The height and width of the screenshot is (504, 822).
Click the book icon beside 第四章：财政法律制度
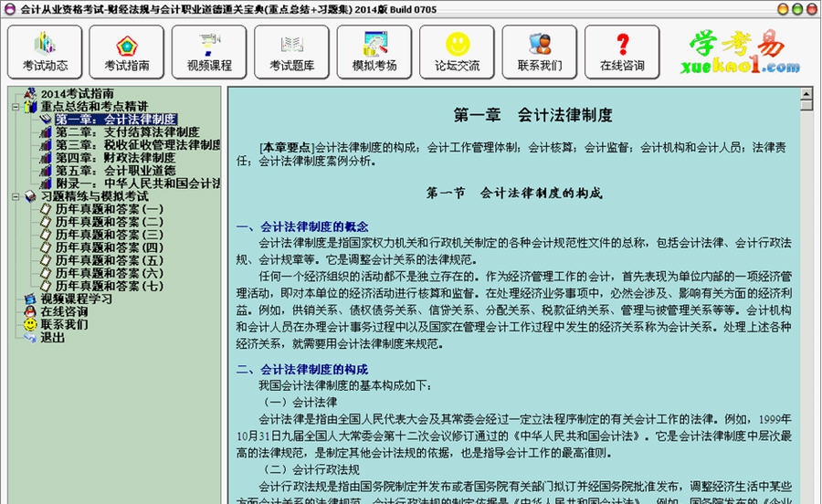click(47, 158)
